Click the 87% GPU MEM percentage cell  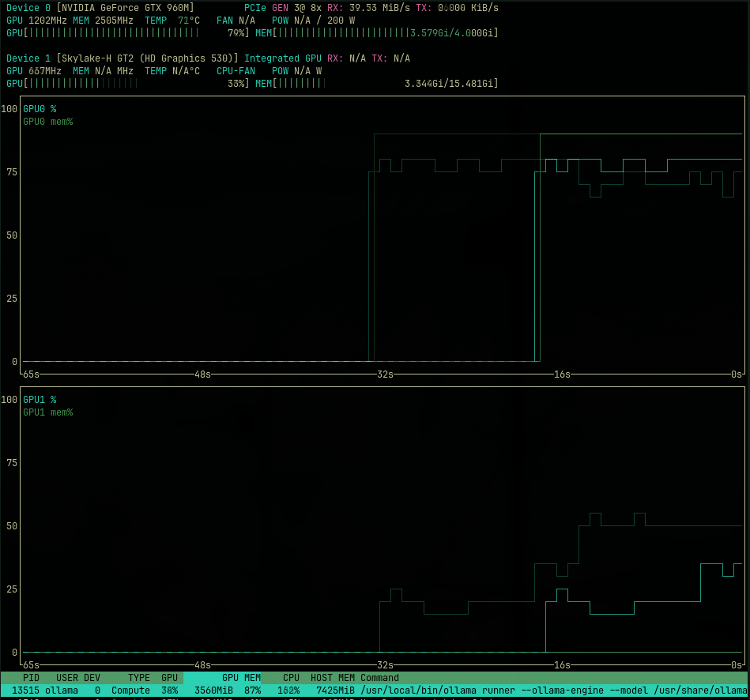(x=253, y=691)
